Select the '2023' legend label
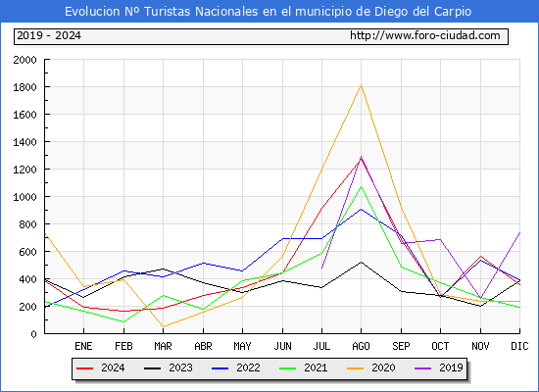This screenshot has width=539, height=392. click(180, 367)
